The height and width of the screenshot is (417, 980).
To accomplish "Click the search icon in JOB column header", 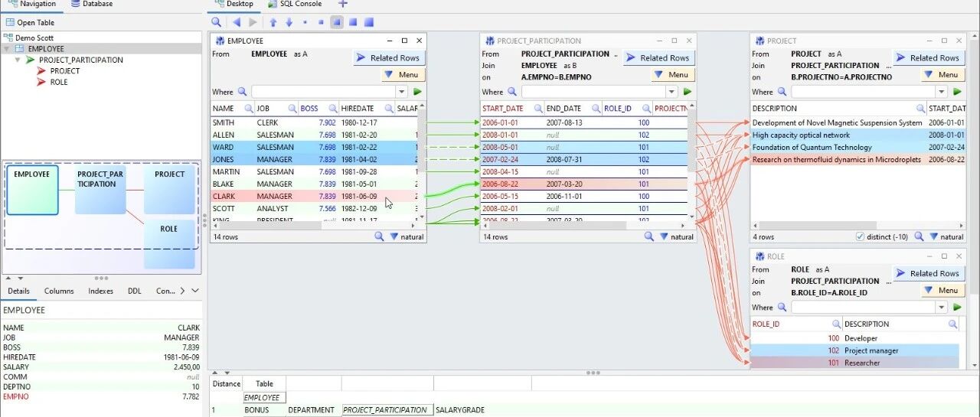I will pyautogui.click(x=292, y=109).
